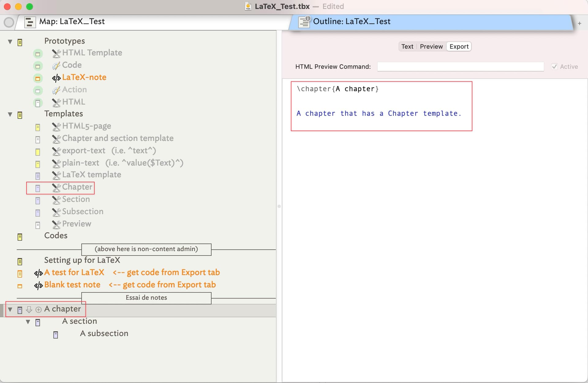Click the circled plus icon on A chapter

coord(39,310)
